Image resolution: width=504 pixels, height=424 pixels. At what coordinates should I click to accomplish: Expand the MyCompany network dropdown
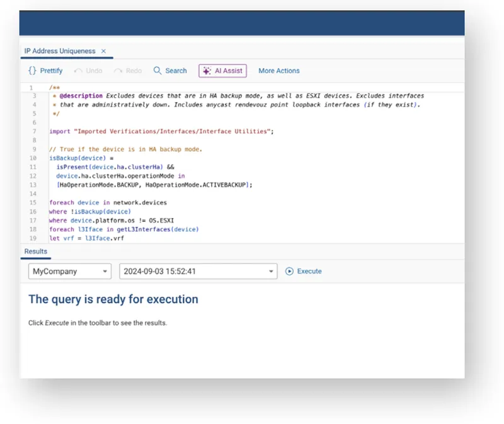(x=69, y=272)
